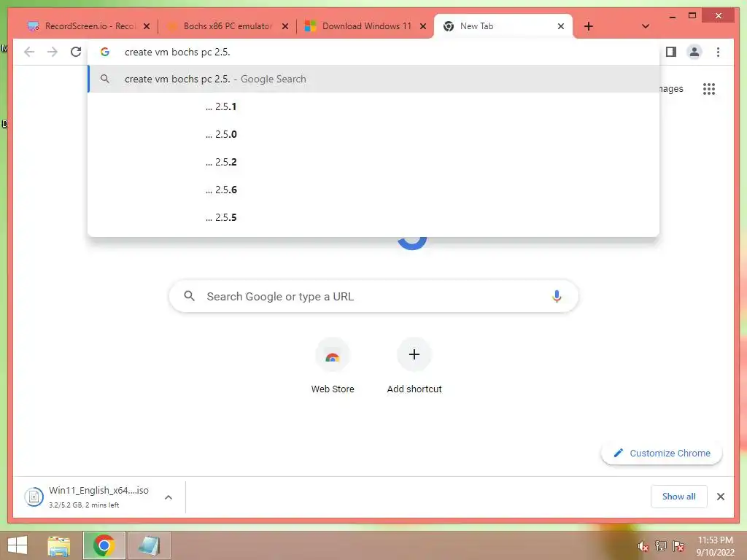Image resolution: width=747 pixels, height=560 pixels.
Task: Close the downloads bar
Action: click(x=720, y=497)
